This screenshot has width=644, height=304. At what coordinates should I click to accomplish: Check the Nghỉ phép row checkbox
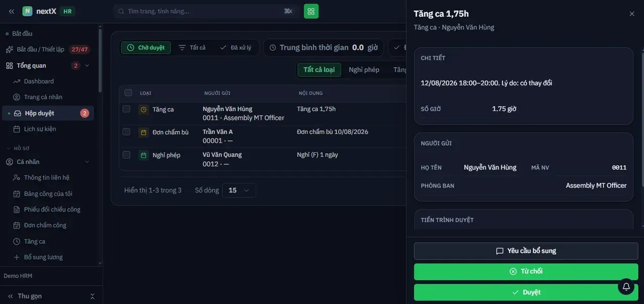(x=126, y=155)
